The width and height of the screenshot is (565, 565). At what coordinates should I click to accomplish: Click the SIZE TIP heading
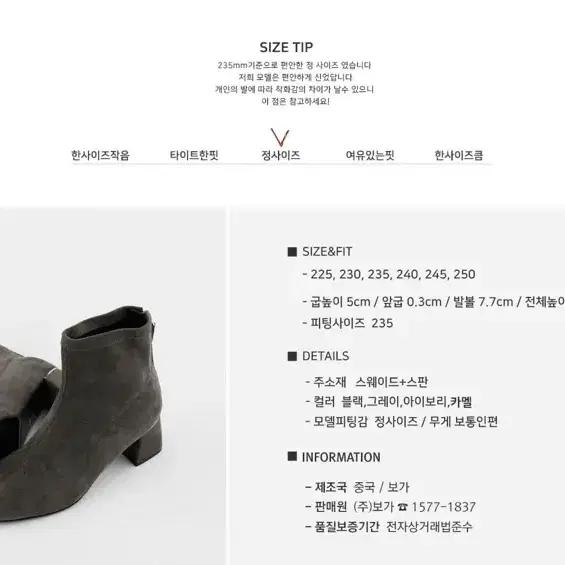click(x=286, y=47)
